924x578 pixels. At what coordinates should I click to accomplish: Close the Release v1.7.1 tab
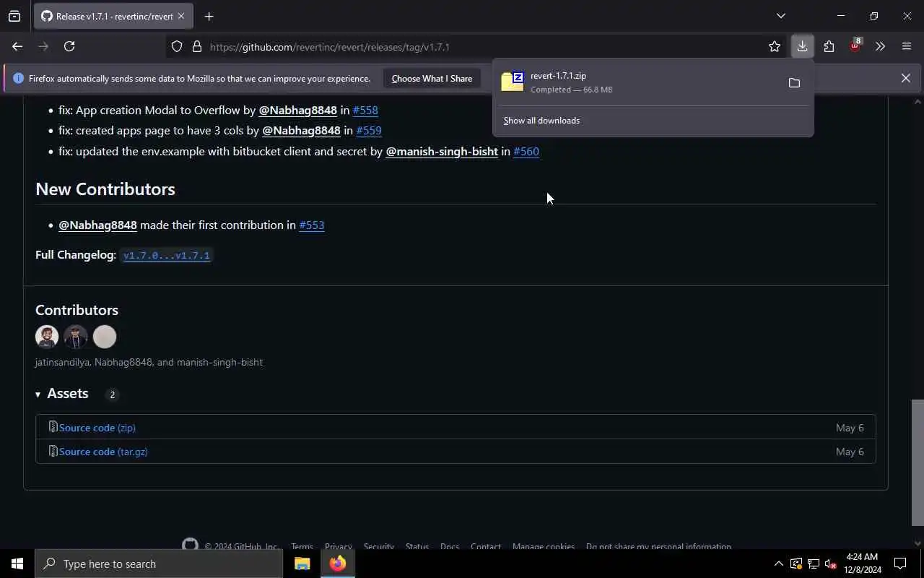(x=181, y=16)
